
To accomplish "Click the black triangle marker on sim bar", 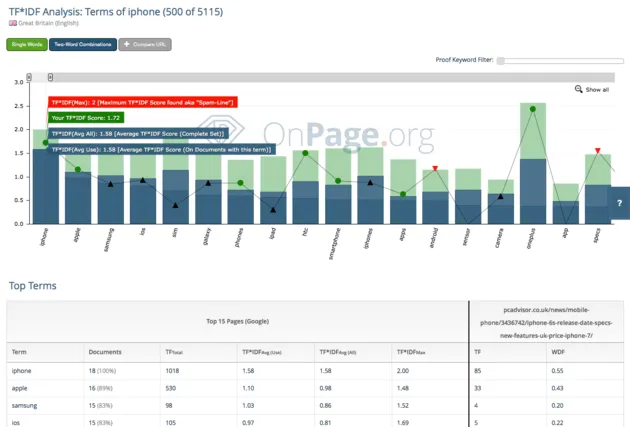I will [176, 205].
